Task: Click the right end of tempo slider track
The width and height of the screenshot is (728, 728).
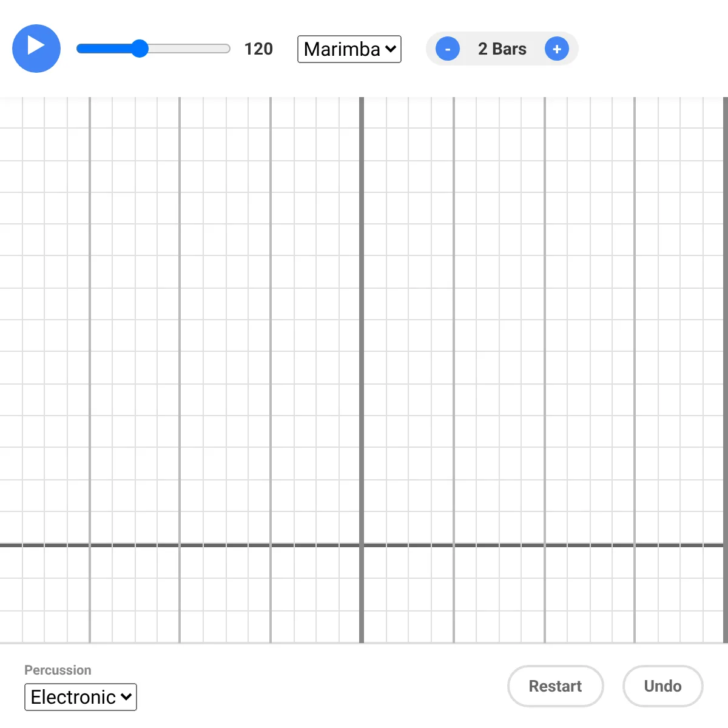Action: [x=226, y=49]
